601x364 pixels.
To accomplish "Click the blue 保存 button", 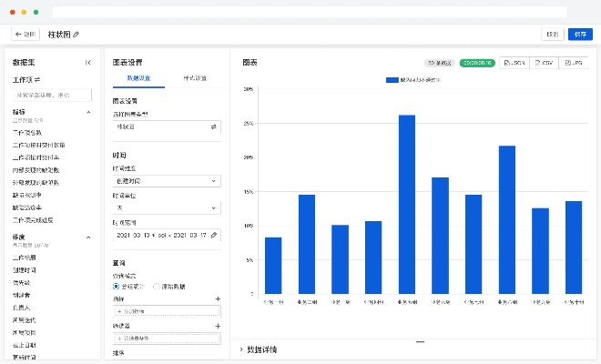I will [x=579, y=34].
